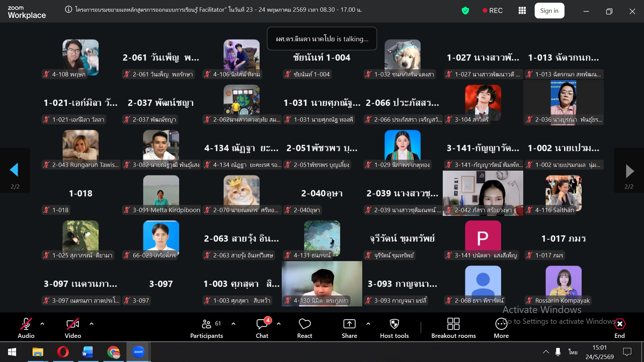Unmute the microphone with Audio button
This screenshot has width=644, height=362.
point(26,328)
